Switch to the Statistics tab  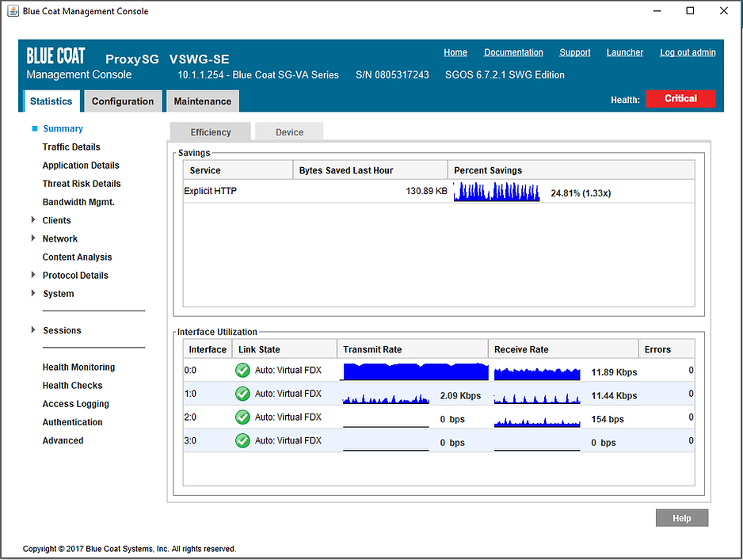pos(51,101)
